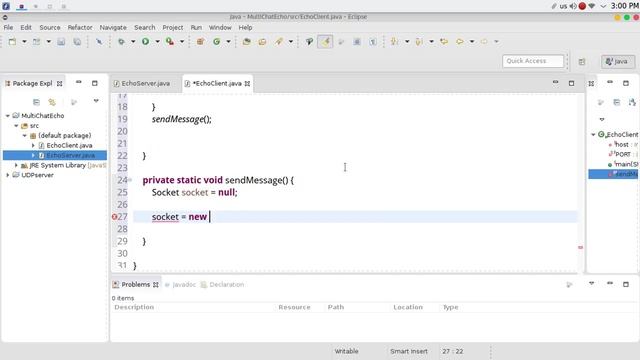The image size is (640, 360).
Task: Open the Source menu
Action: pyautogui.click(x=50, y=27)
